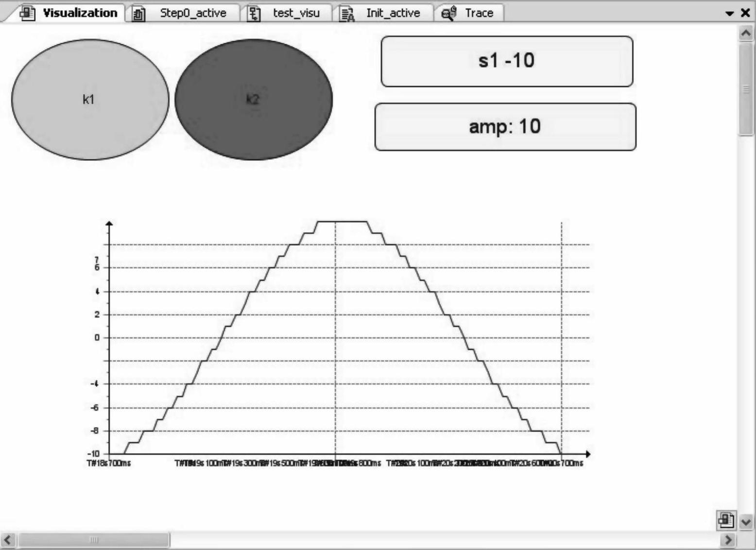Image resolution: width=756 pixels, height=550 pixels.
Task: Click the horizontal scrollbar left arrow
Action: [7, 539]
